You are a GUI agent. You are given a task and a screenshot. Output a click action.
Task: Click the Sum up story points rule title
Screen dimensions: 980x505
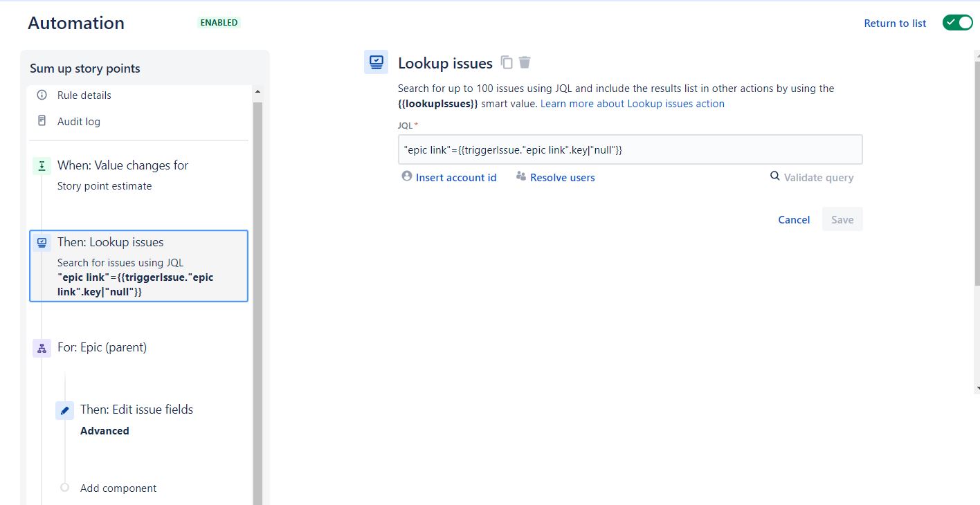pos(85,68)
